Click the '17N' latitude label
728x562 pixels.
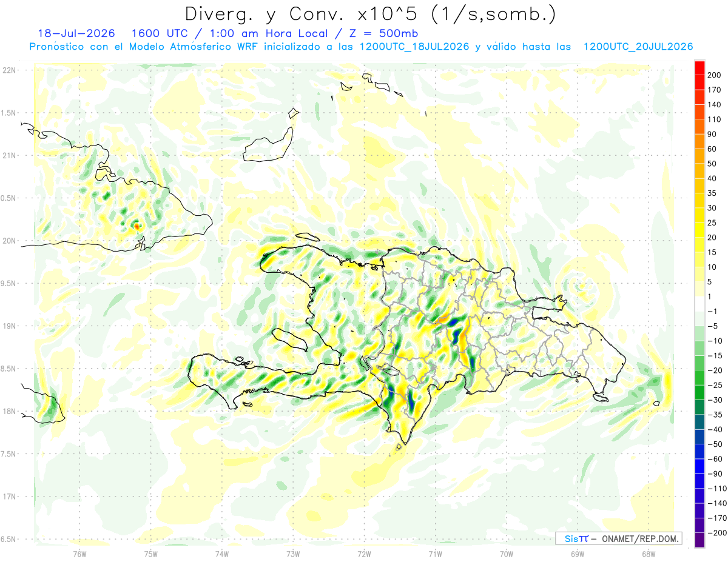(9, 497)
